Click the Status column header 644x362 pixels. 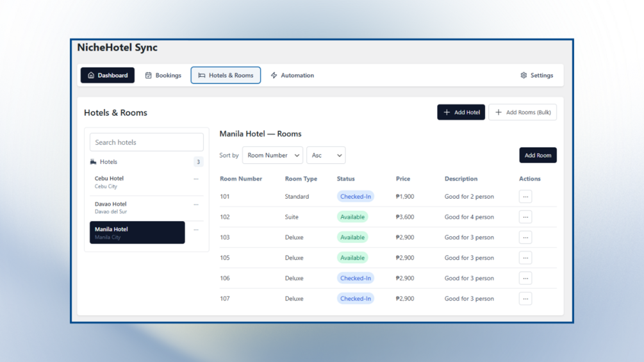(x=346, y=179)
